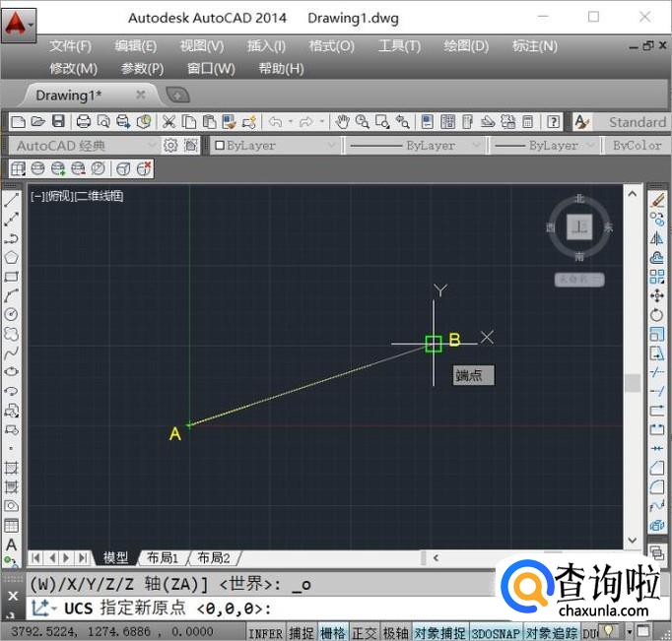
Task: Pick the Circle draw tool
Action: coord(12,314)
